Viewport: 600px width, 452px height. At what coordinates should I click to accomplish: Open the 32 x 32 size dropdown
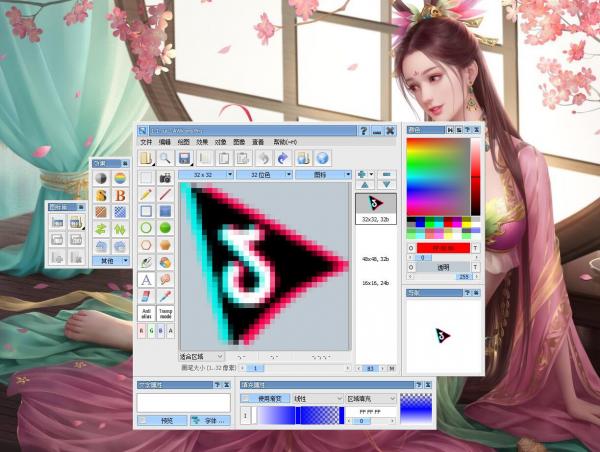click(207, 175)
